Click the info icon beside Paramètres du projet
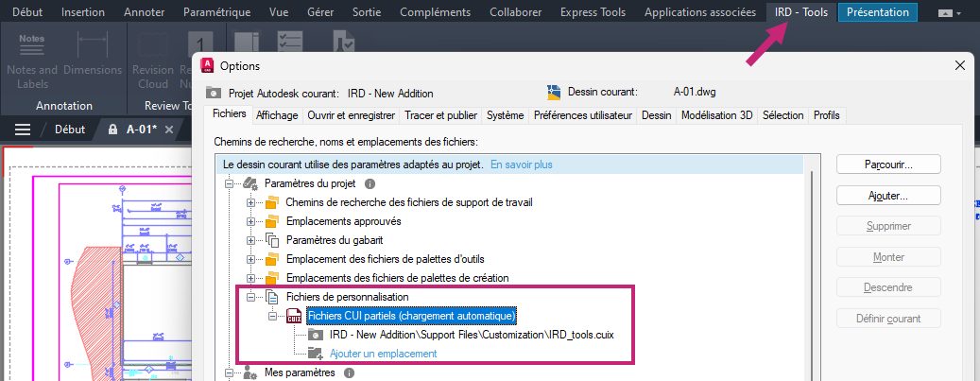This screenshot has height=381, width=980. 370,183
